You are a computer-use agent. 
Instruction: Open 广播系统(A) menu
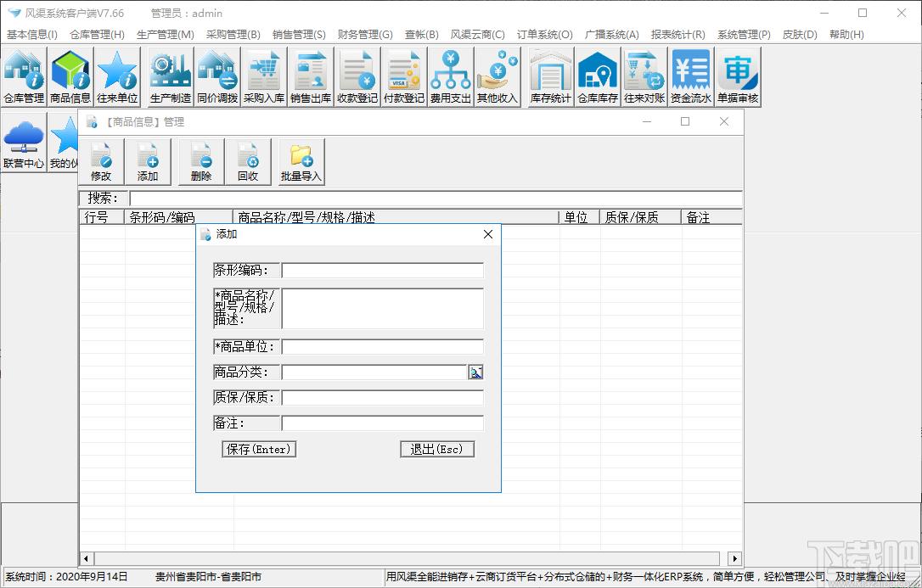click(611, 35)
